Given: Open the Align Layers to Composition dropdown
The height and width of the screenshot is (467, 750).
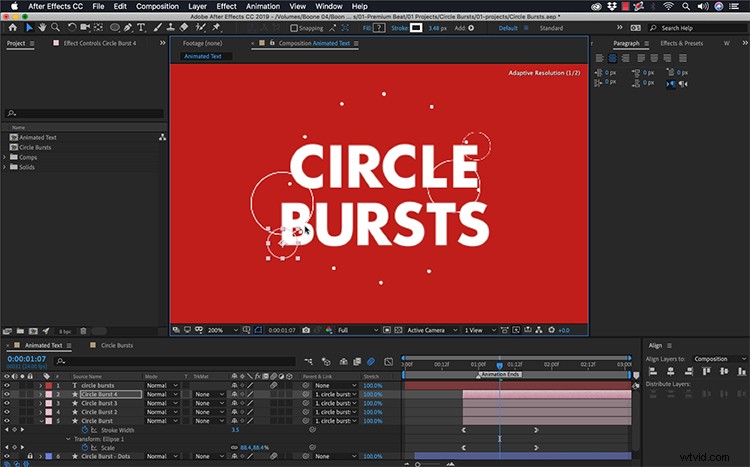Looking at the screenshot, I should tap(720, 359).
